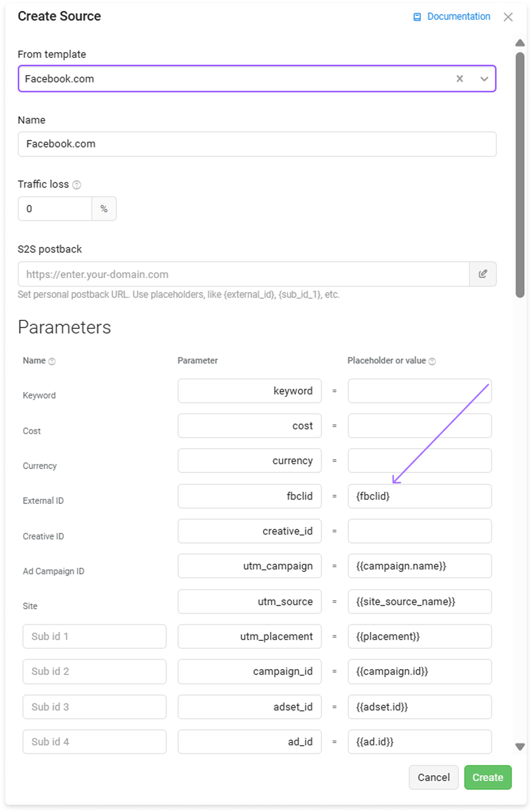532x812 pixels.
Task: Open the Documentation book icon
Action: tap(417, 17)
